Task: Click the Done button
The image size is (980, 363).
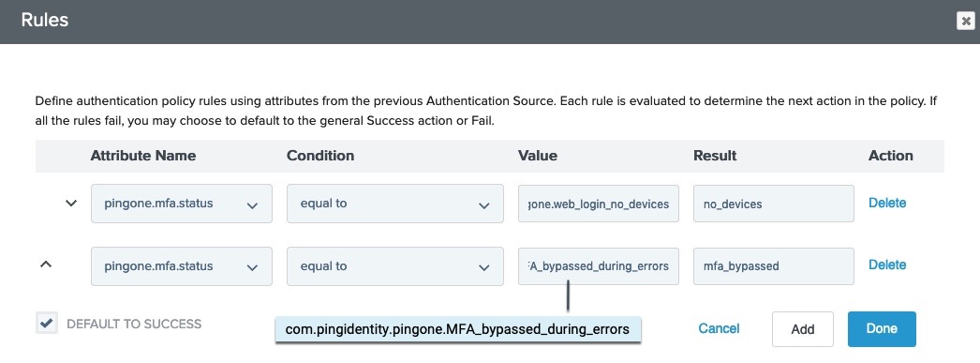Action: 882,329
